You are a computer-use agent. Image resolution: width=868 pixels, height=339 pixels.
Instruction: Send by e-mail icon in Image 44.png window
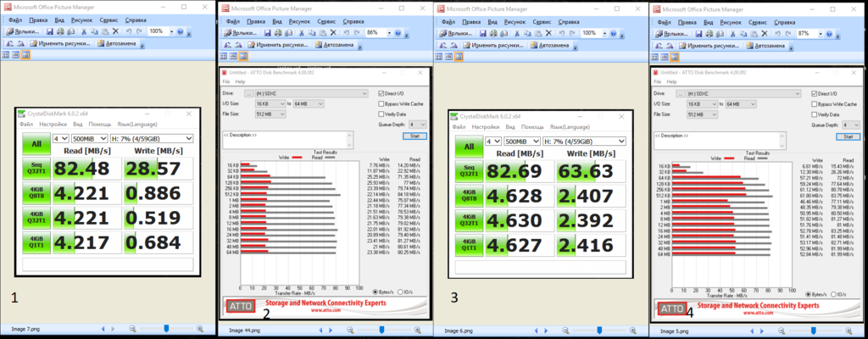tap(288, 33)
